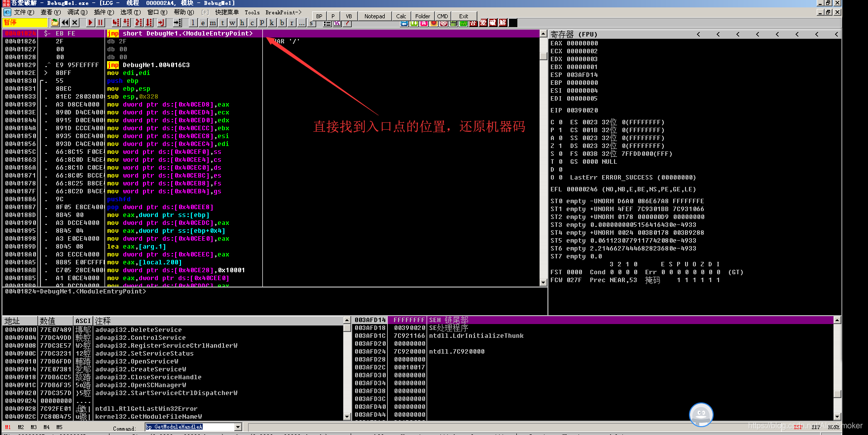Open Breakpoints window via 'b' button
The height and width of the screenshot is (435, 868).
tap(282, 23)
